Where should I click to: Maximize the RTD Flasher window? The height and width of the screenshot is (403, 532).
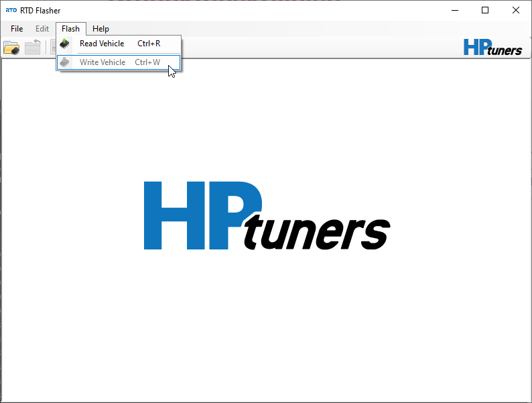[x=485, y=11]
